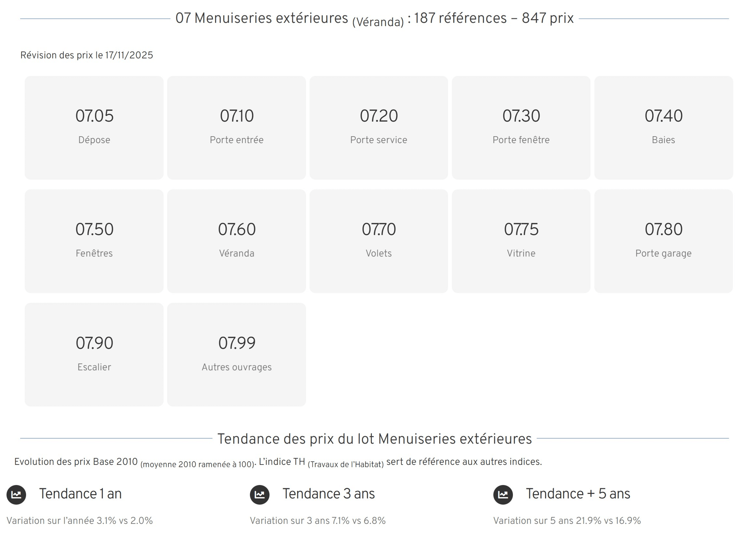Viewport: 756px width, 546px height.
Task: Click the Variation sur 5 ans text
Action: tap(567, 521)
